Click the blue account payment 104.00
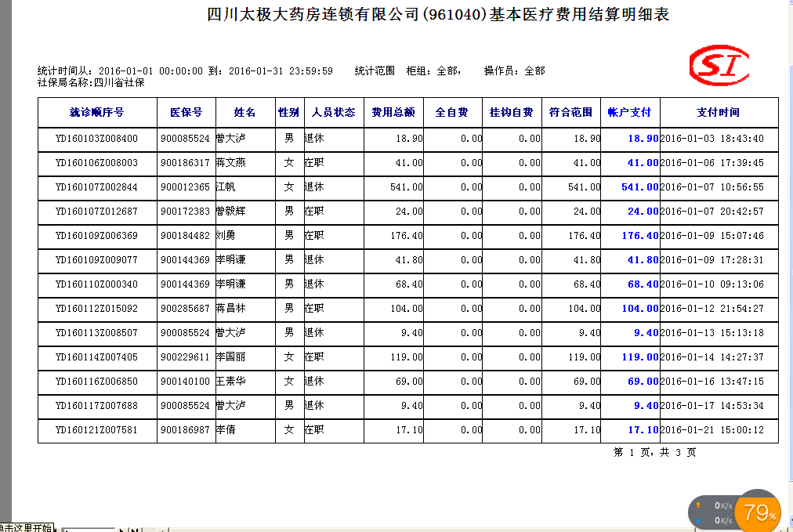This screenshot has height=532, width=793. (x=639, y=309)
